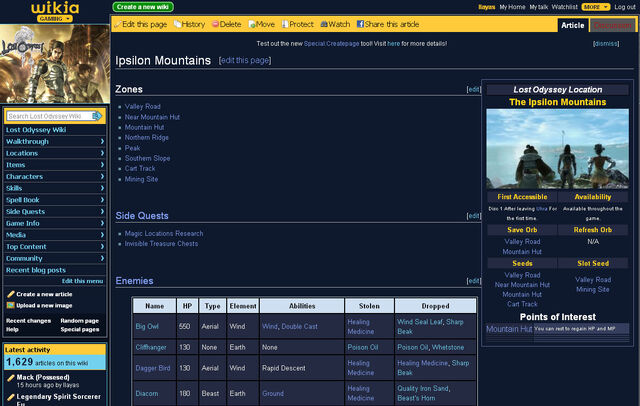Click the red Delete icon
The height and width of the screenshot is (406, 640).
tap(215, 24)
